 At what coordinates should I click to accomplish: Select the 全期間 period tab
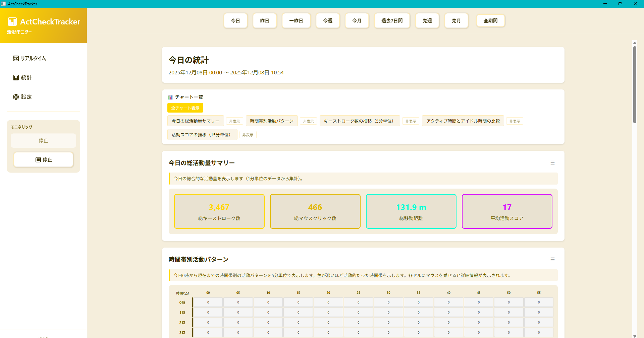click(x=490, y=20)
